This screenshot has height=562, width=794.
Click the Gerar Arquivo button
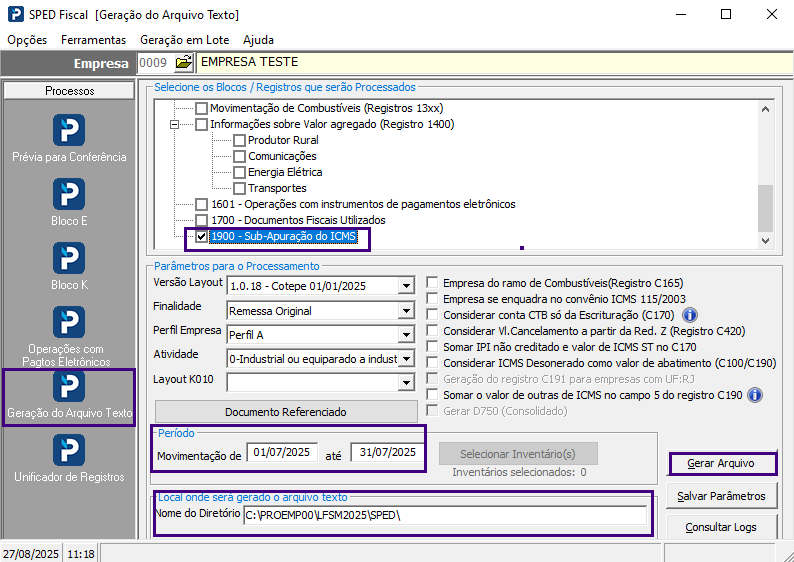[721, 463]
